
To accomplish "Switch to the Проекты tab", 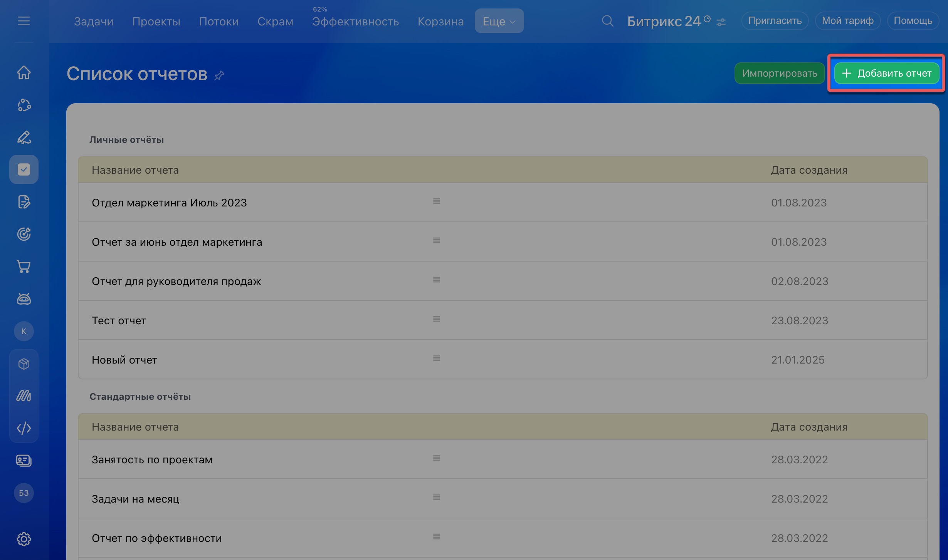I will point(156,21).
